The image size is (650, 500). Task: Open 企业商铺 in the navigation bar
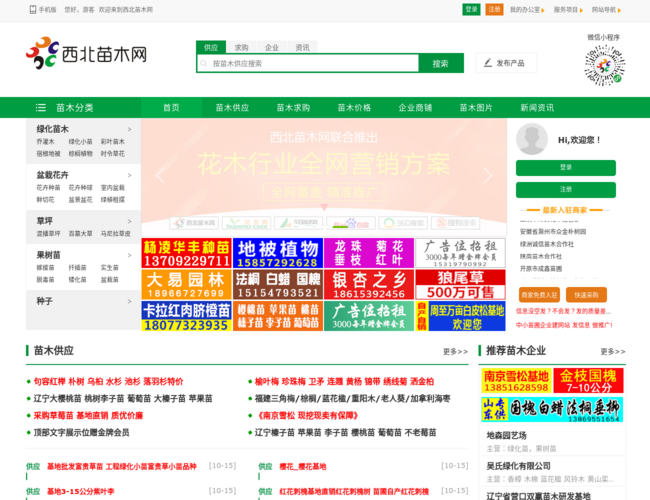[x=415, y=108]
